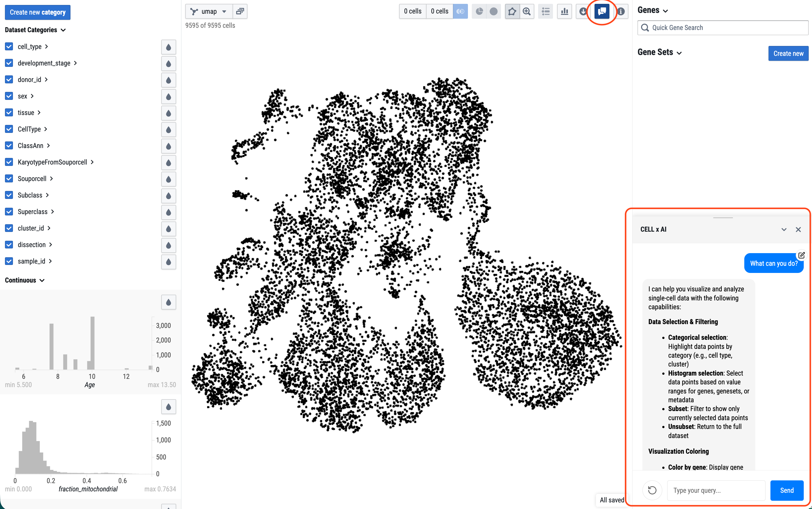Open side-by-side embedding view icon

(x=240, y=12)
